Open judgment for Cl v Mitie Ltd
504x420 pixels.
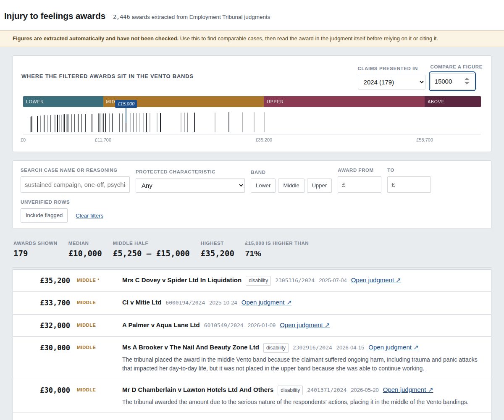tap(266, 302)
